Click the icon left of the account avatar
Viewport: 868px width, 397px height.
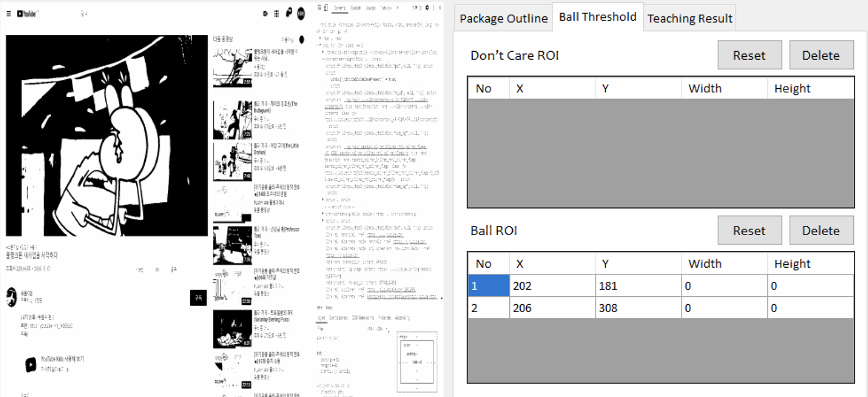click(289, 12)
